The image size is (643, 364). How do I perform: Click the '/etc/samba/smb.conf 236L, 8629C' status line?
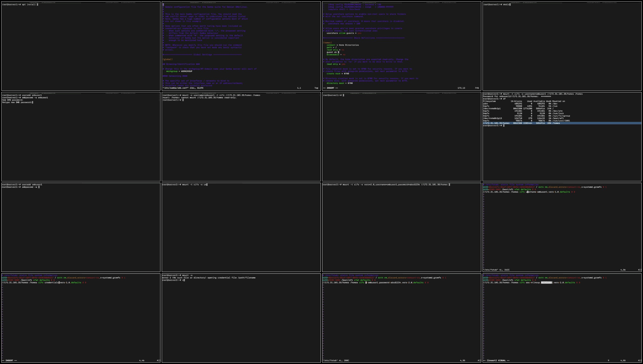[x=183, y=88]
